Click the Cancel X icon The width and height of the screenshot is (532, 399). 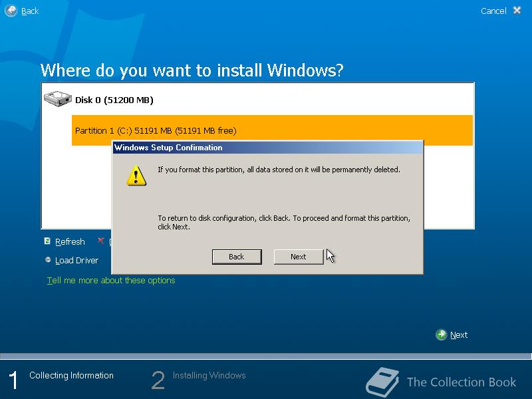pyautogui.click(x=517, y=11)
